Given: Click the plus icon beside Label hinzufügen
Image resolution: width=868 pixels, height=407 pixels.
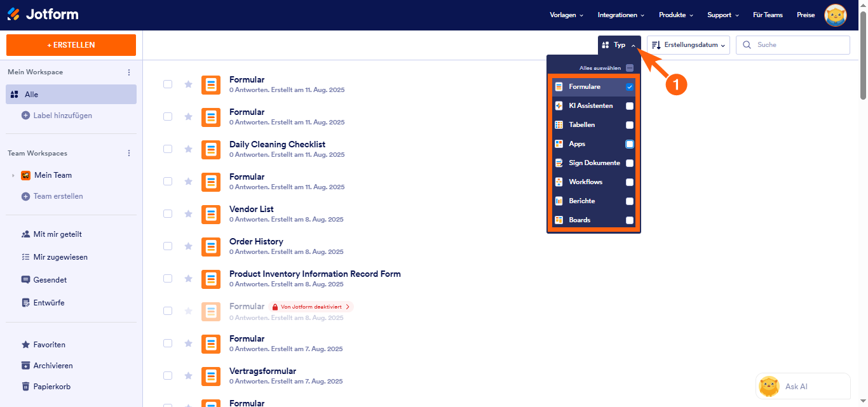Looking at the screenshot, I should tap(25, 116).
